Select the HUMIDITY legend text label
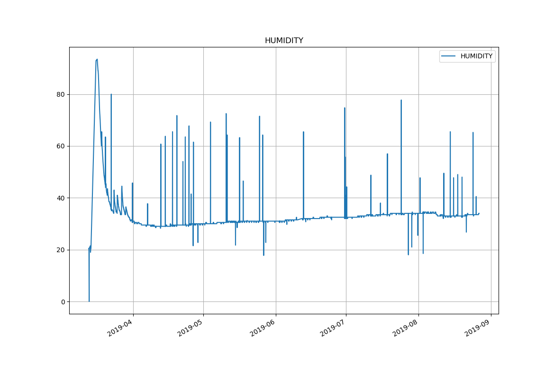Viewport: 554px width, 392px height. pos(476,56)
